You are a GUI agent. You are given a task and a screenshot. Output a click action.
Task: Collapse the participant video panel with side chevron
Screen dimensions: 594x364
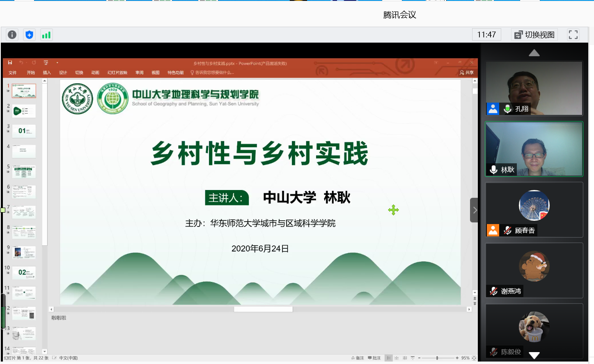pos(474,210)
